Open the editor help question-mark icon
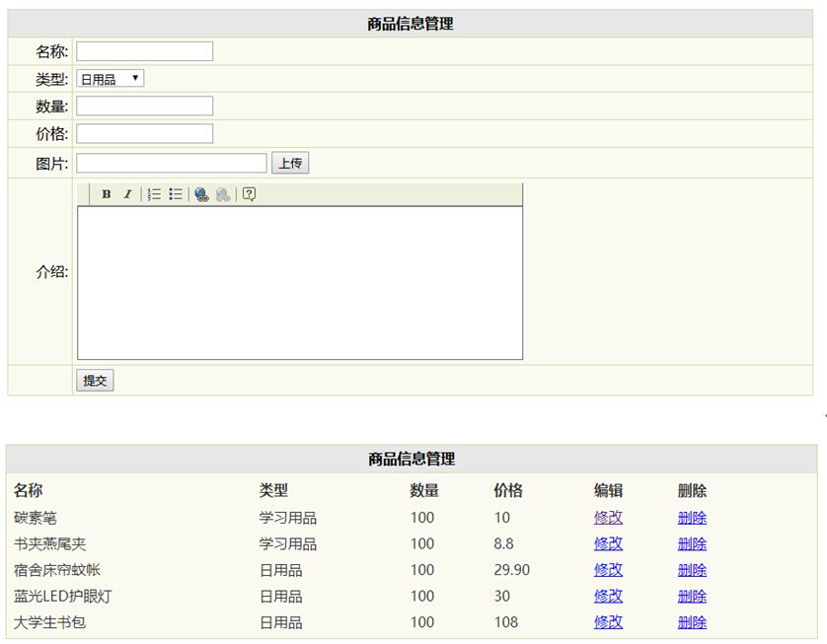 [x=249, y=194]
